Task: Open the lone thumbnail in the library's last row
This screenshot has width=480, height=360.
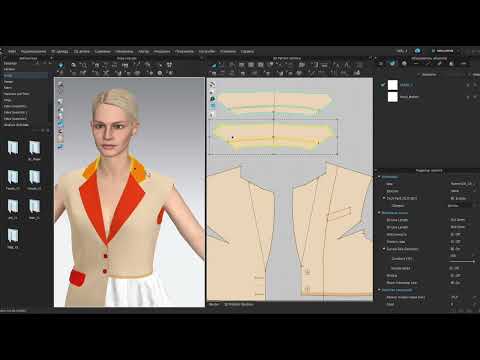Action: (13, 236)
